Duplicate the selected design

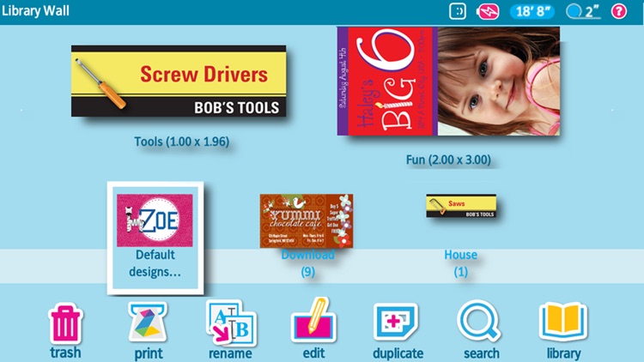[395, 323]
